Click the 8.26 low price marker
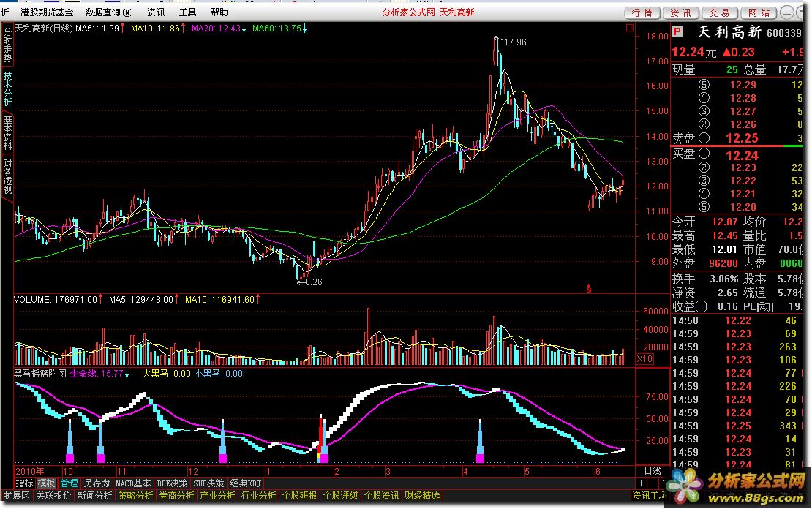 (313, 282)
